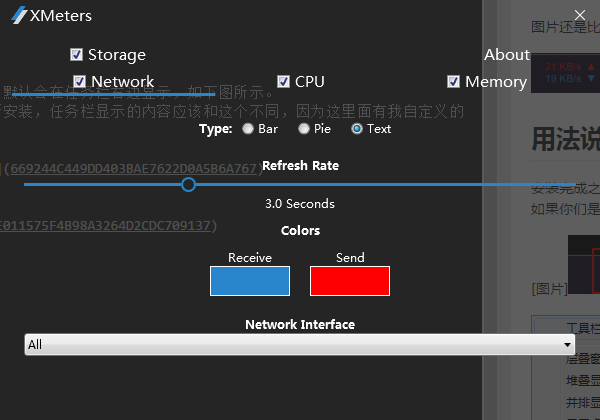This screenshot has height=420, width=600.
Task: Disable the Network meter checkbox
Action: click(x=80, y=81)
